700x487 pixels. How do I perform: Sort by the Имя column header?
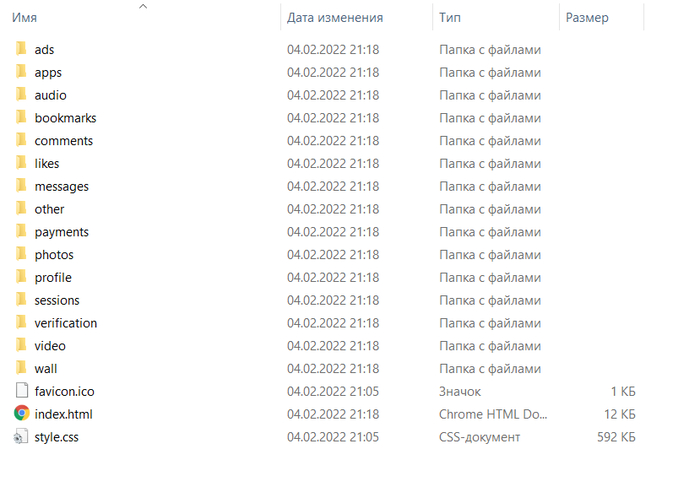[x=24, y=17]
